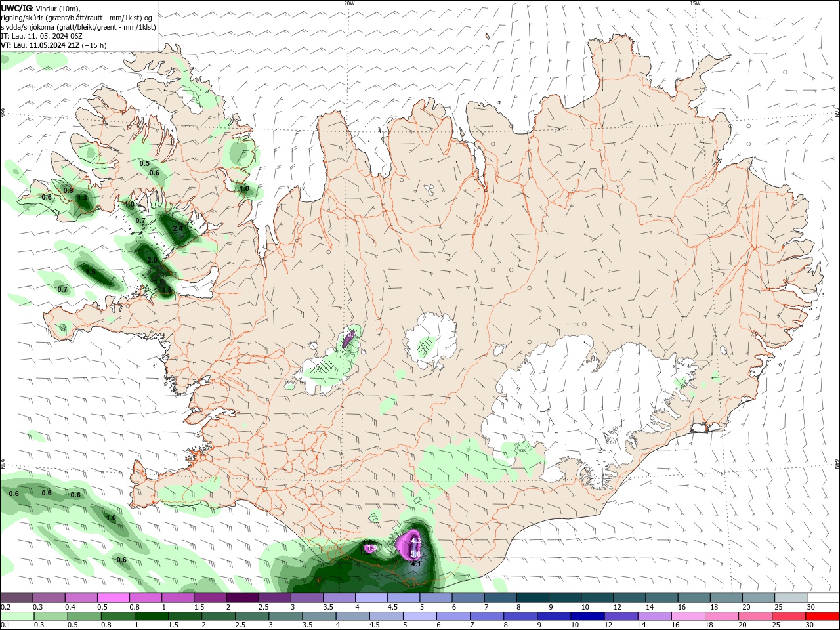Select the darkest green swatch between 1 and 1.5 on the lower scale
Viewport: 840px width, 630px height.
pyautogui.click(x=152, y=616)
